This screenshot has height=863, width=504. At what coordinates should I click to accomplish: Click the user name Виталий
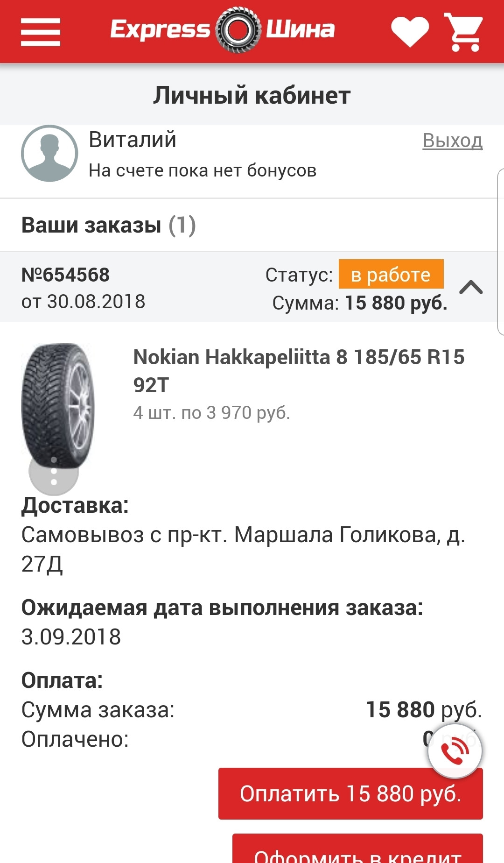[x=133, y=140]
